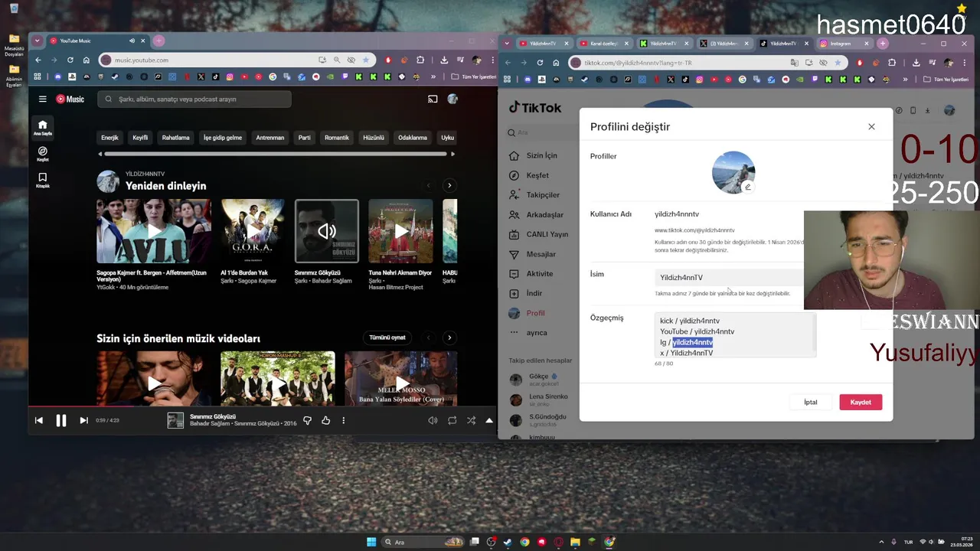Click the cast icon in YouTube Music
The height and width of the screenshot is (551, 980).
pos(433,99)
